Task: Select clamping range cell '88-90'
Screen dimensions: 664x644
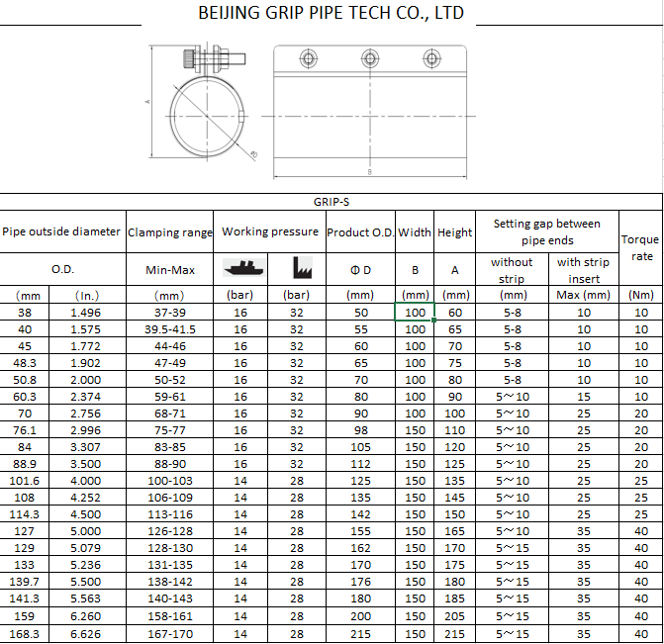Action: (170, 464)
